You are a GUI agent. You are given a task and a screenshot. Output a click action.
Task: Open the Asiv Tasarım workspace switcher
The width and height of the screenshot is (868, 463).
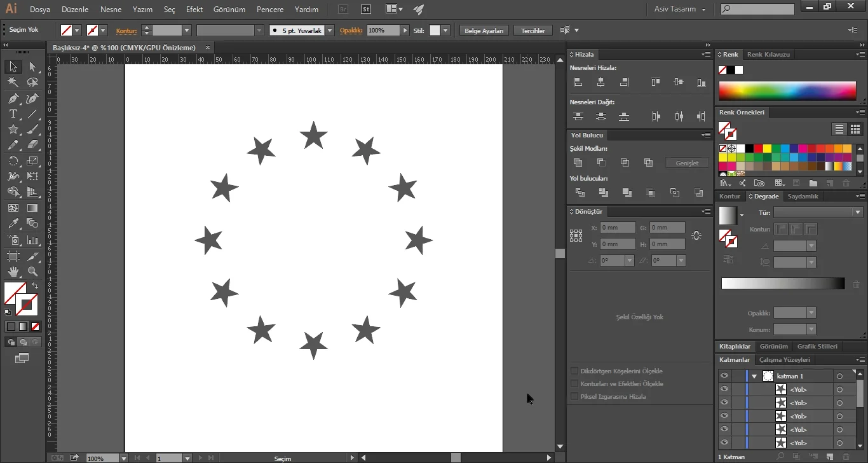pyautogui.click(x=680, y=9)
